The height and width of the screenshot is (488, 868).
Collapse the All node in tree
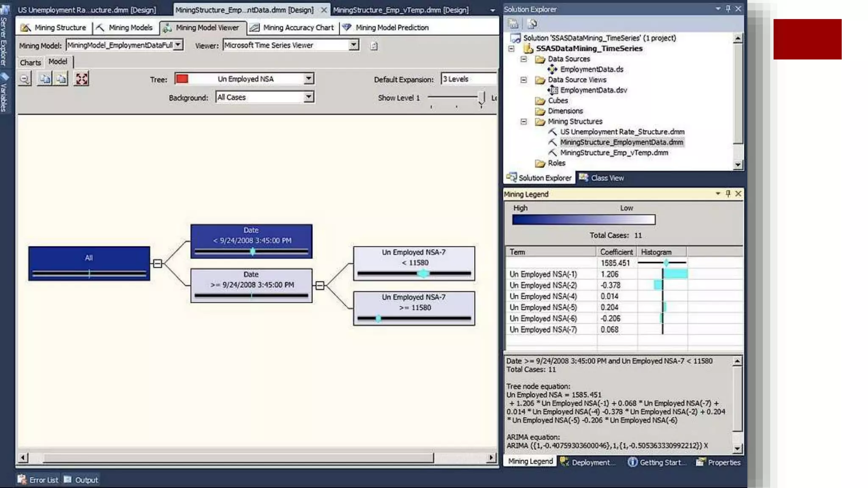pyautogui.click(x=158, y=263)
